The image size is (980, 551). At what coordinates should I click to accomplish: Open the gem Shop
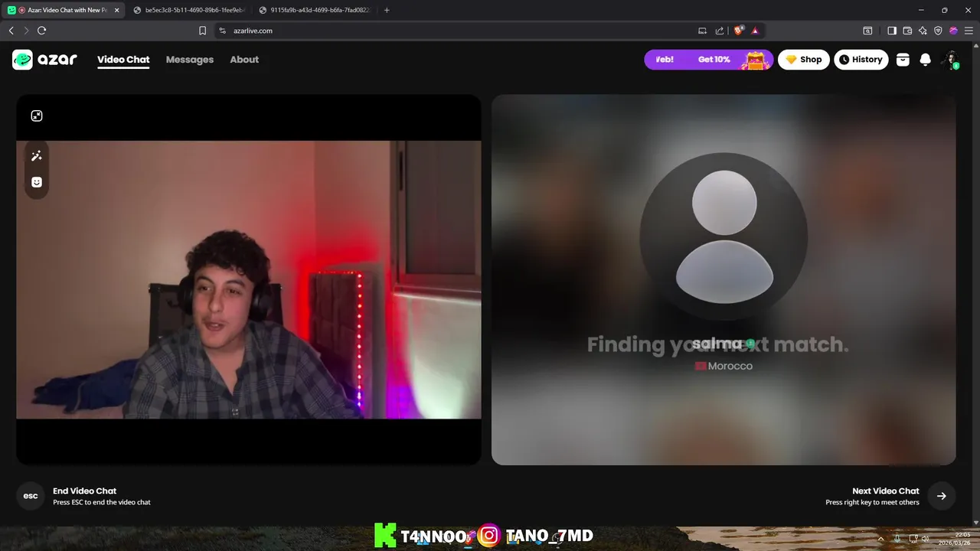(804, 60)
